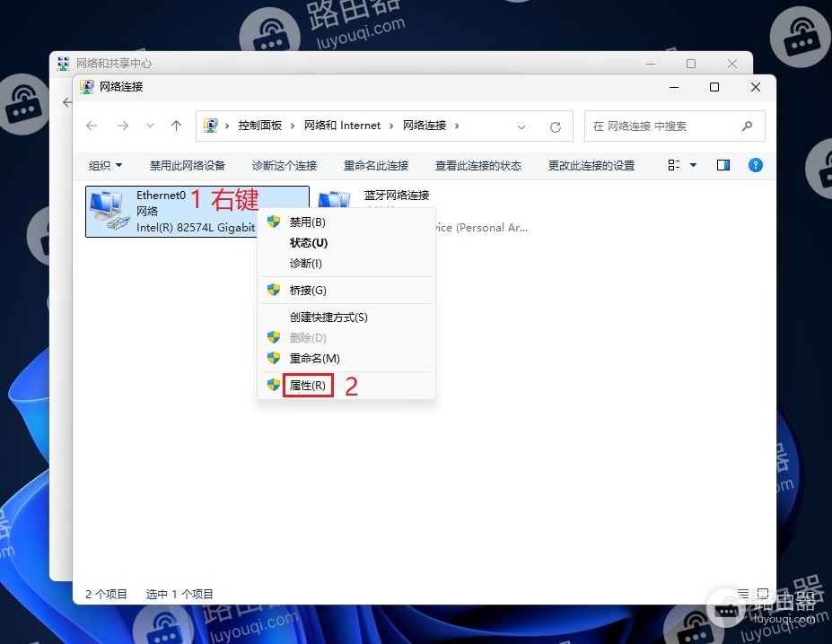Click the change view icon
Viewport: 832px width, 644px height.
[x=674, y=165]
